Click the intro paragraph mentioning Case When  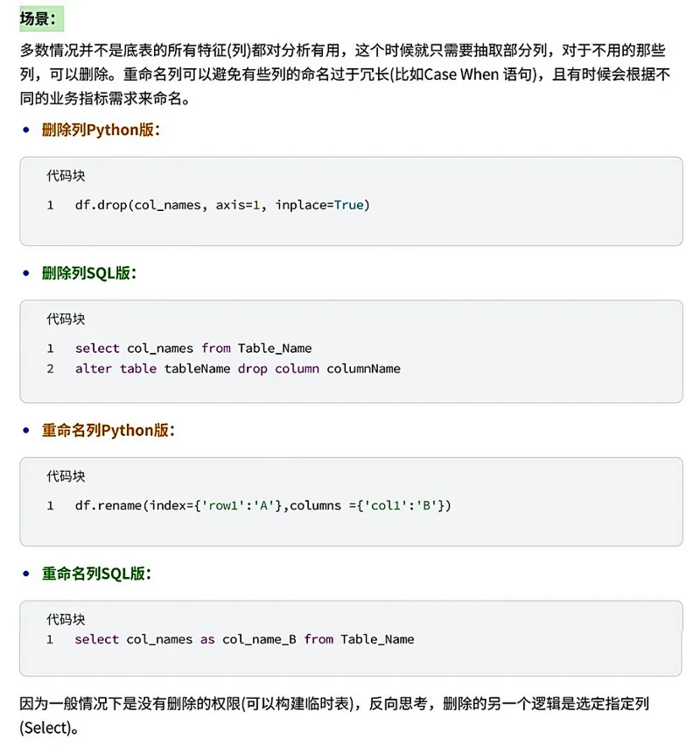point(345,74)
